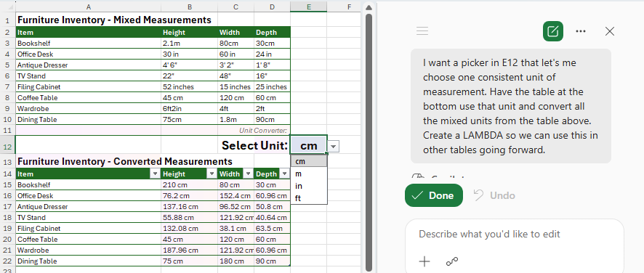The height and width of the screenshot is (273, 644).
Task: Click the scroll-up arrow of the vertical scrollbar
Action: [x=369, y=7]
